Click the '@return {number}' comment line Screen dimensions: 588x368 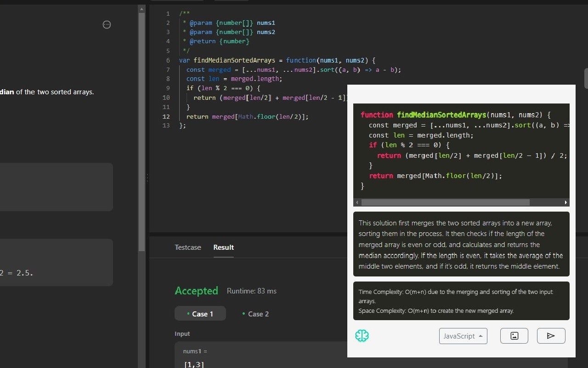(216, 41)
